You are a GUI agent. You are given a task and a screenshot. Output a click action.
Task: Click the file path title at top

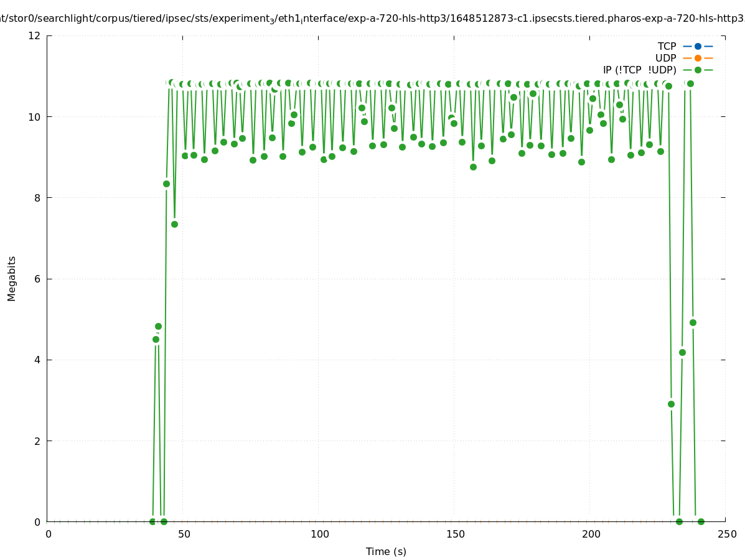click(x=372, y=19)
